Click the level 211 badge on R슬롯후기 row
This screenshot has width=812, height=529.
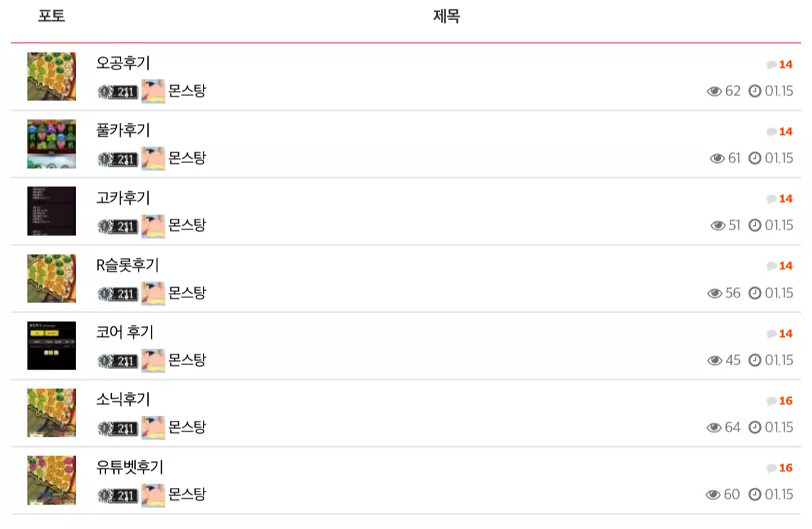[118, 294]
